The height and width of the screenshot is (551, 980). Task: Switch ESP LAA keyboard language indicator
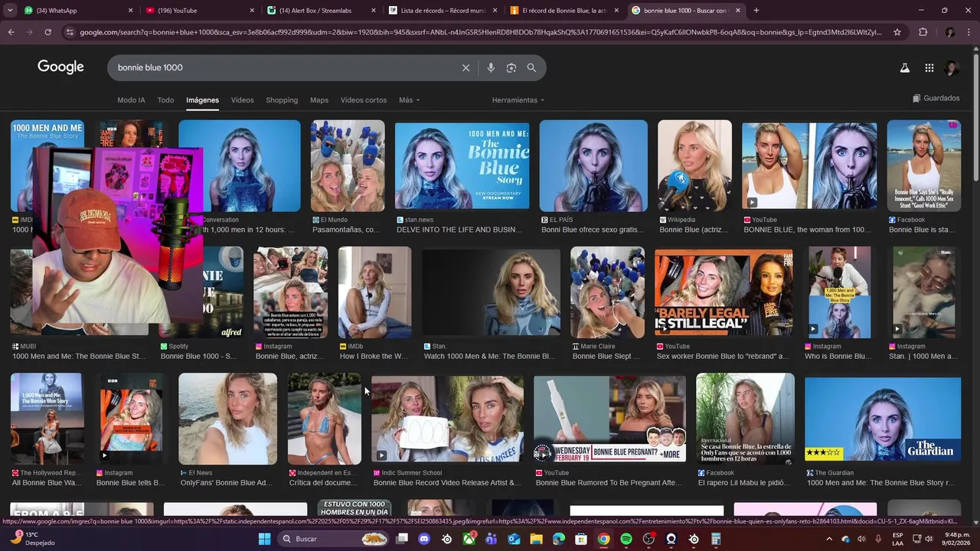tap(897, 539)
